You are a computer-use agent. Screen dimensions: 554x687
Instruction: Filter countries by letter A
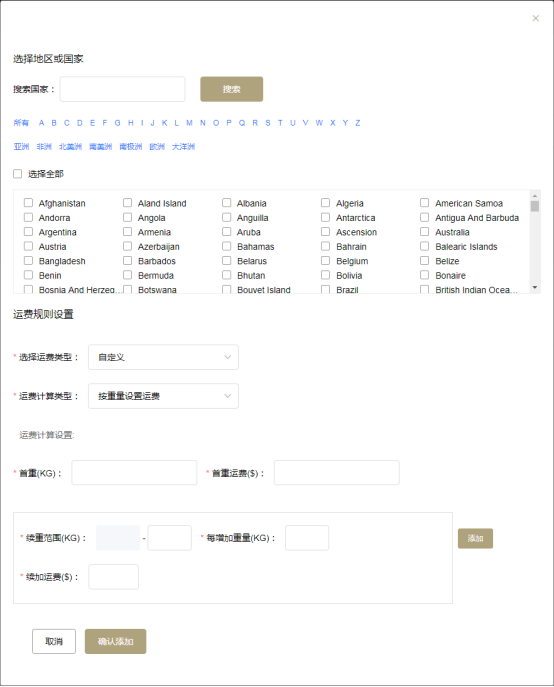pos(41,123)
